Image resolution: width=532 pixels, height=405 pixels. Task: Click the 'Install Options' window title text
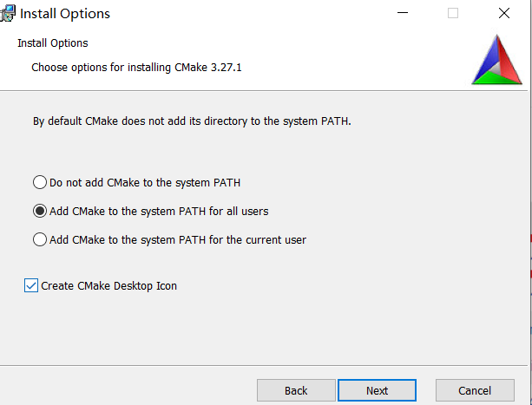click(x=65, y=14)
